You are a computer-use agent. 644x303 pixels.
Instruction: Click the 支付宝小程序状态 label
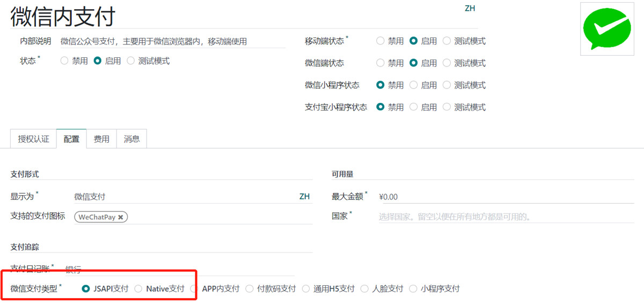click(x=336, y=107)
